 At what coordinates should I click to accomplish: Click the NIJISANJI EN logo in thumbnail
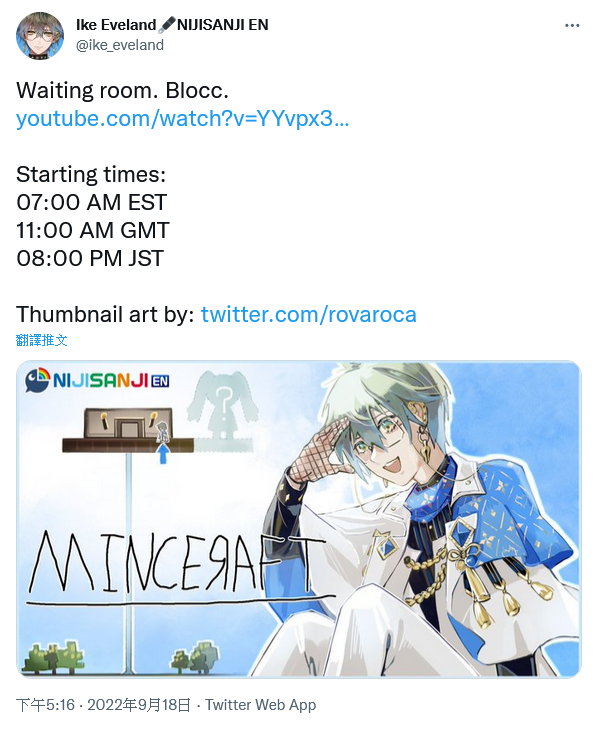point(97,380)
